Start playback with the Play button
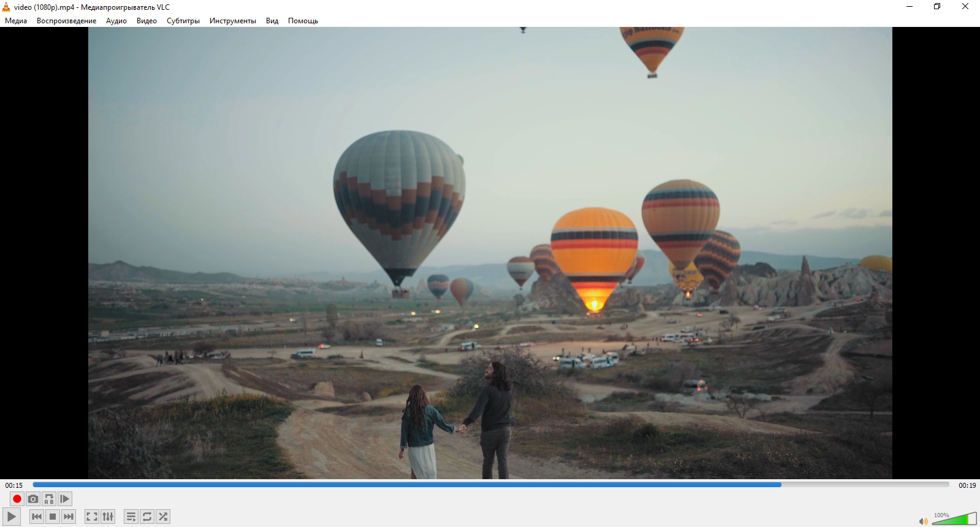 pyautogui.click(x=12, y=517)
